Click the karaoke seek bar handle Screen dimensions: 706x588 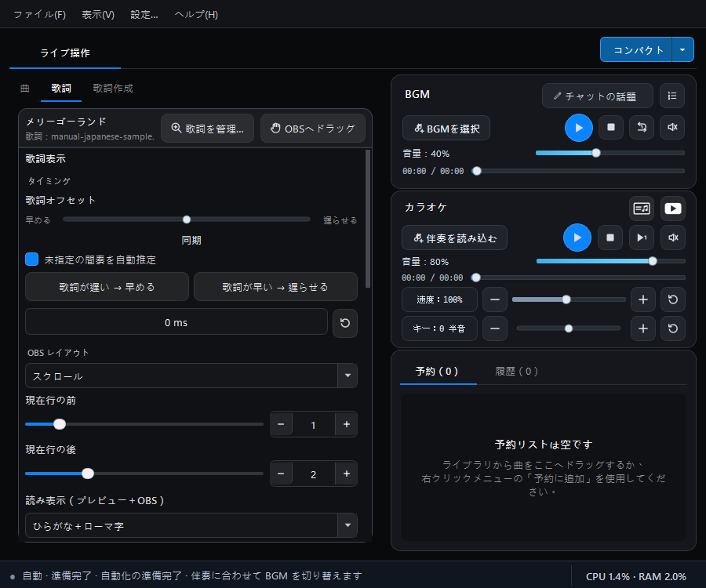476,278
